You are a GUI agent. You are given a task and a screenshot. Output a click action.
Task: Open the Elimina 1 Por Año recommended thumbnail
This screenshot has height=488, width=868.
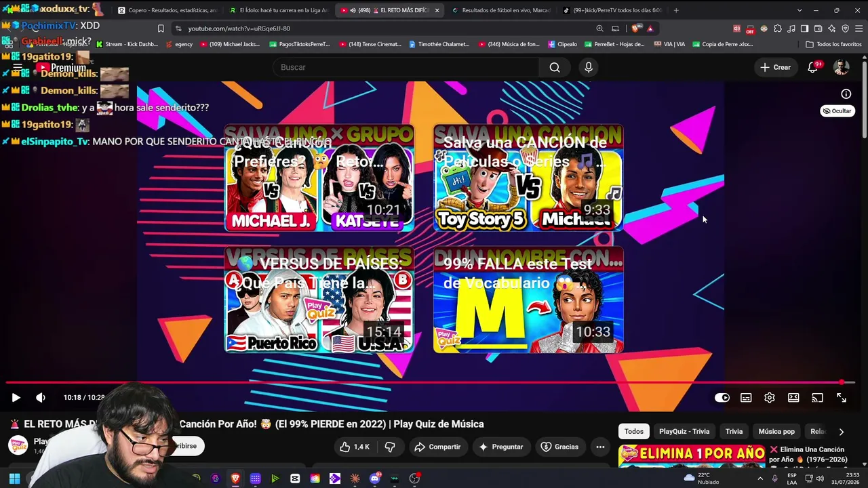(x=692, y=455)
